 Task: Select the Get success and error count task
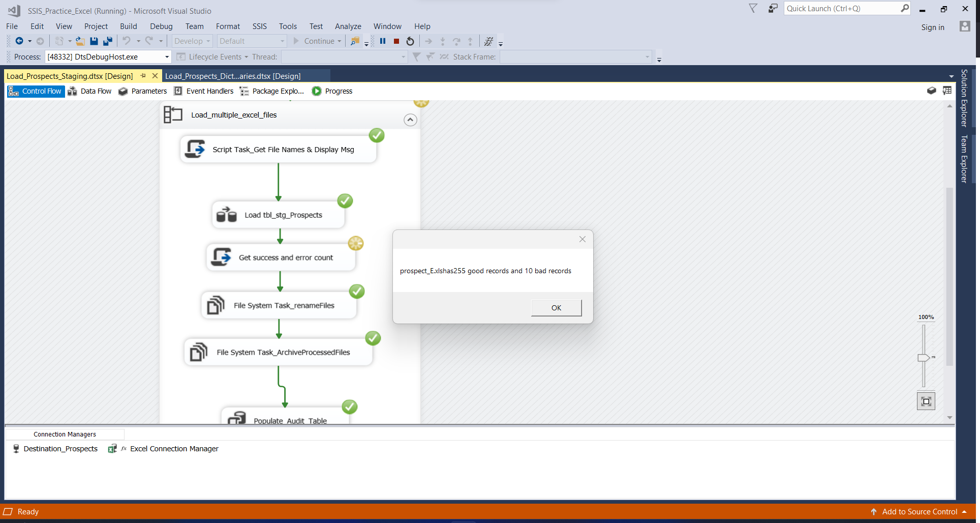click(281, 257)
